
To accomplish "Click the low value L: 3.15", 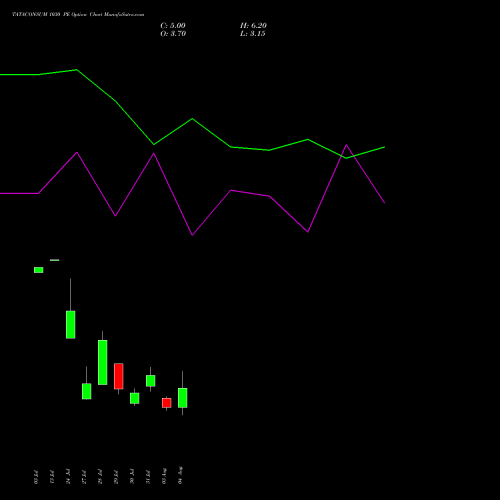I will pyautogui.click(x=253, y=34).
